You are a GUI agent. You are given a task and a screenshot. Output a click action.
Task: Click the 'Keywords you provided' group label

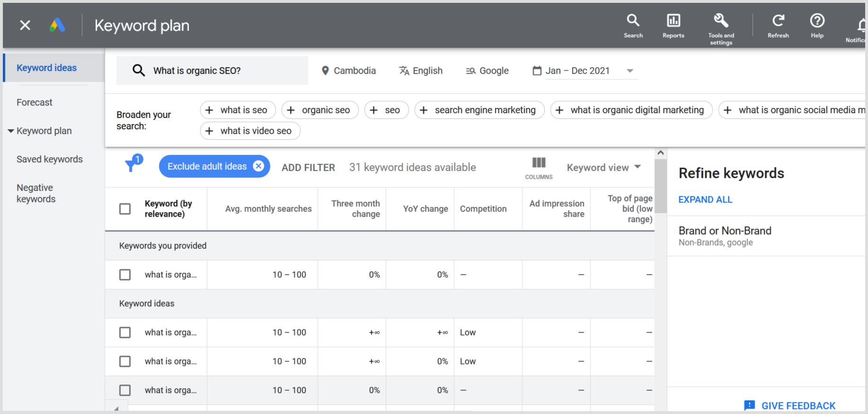(163, 246)
